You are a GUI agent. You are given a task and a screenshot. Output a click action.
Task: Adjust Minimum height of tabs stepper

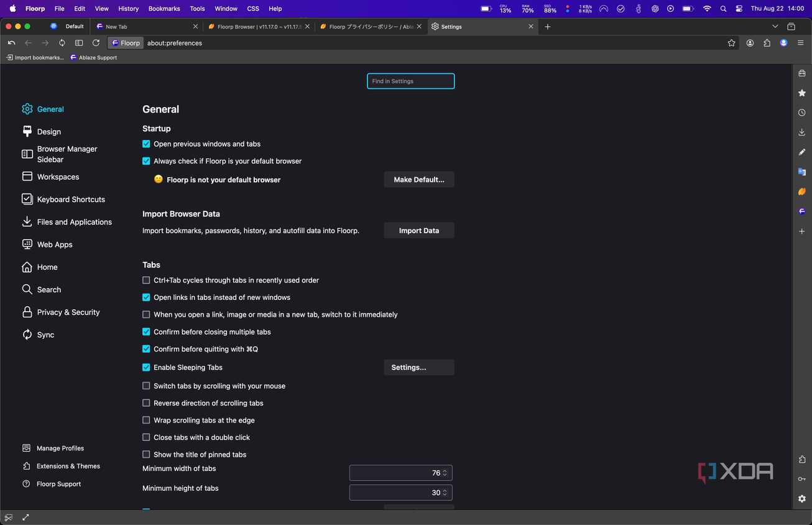tap(445, 493)
